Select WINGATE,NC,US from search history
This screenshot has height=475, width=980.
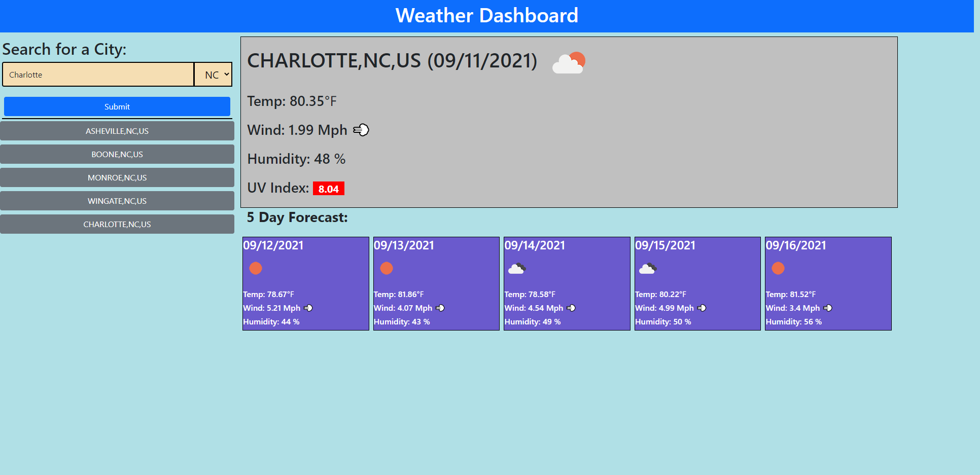click(117, 201)
